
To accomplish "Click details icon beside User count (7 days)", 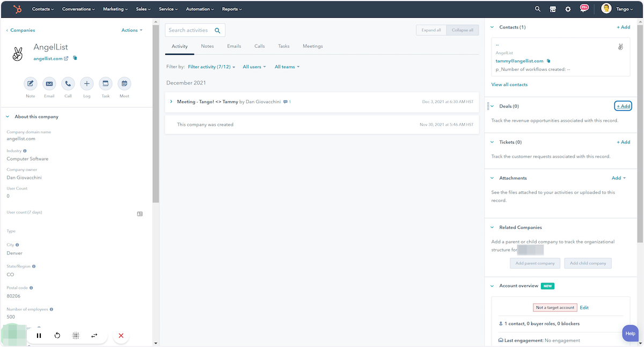I will [140, 214].
